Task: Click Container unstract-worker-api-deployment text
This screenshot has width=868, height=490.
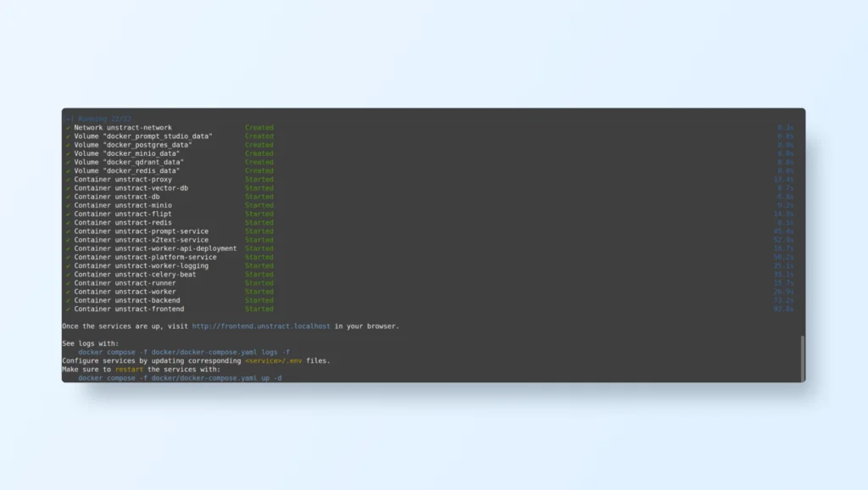Action: 155,248
